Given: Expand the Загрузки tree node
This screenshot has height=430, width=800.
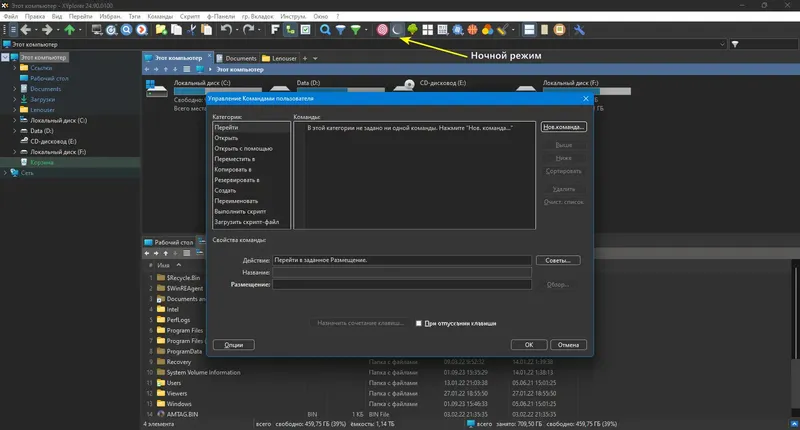Looking at the screenshot, I should [x=15, y=99].
